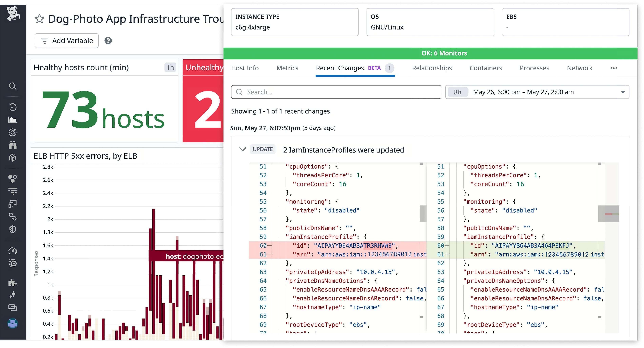Switch to the Relationships tab
Image resolution: width=644 pixels, height=348 pixels.
pyautogui.click(x=432, y=68)
